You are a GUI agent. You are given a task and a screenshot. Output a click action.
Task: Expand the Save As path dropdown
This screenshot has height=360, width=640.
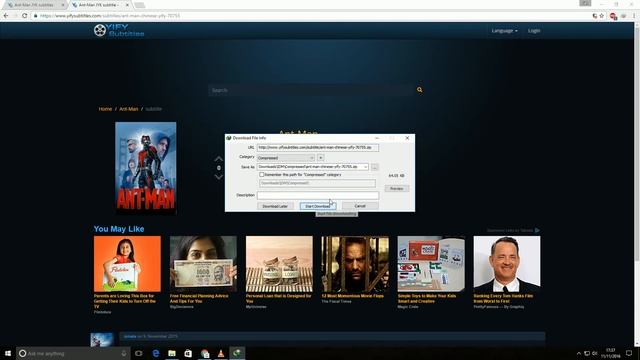tap(365, 167)
